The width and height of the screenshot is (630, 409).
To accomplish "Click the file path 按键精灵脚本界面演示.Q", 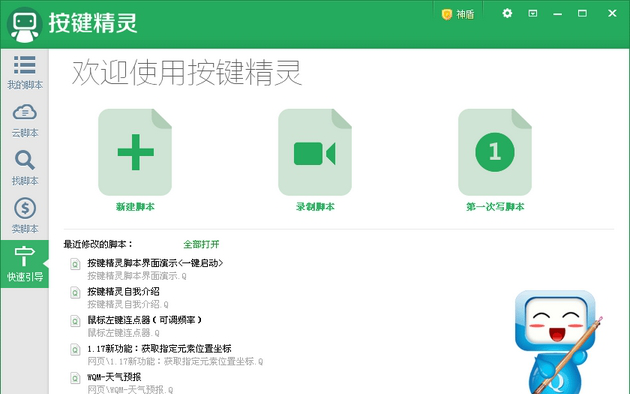I will 137,276.
